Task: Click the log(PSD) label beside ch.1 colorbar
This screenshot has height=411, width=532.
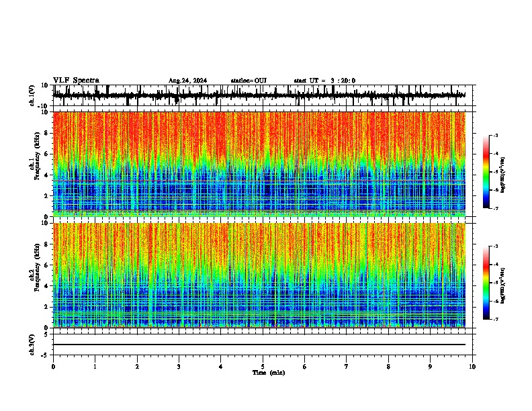Action: (x=503, y=175)
